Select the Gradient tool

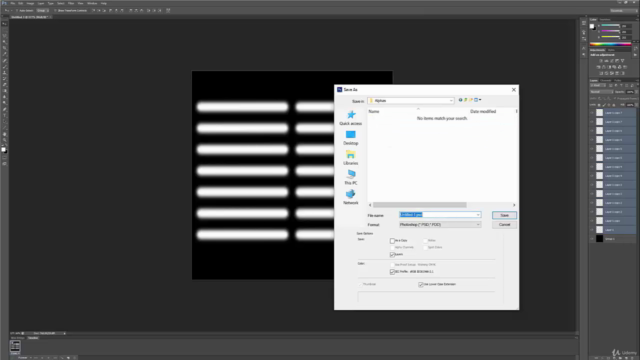(4, 91)
